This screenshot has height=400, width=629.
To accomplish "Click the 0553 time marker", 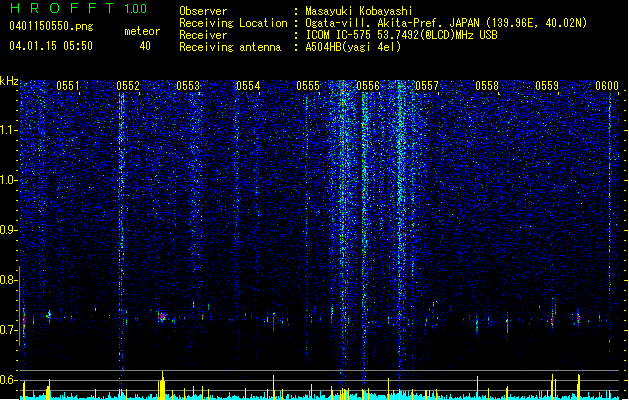I will pyautogui.click(x=188, y=86).
